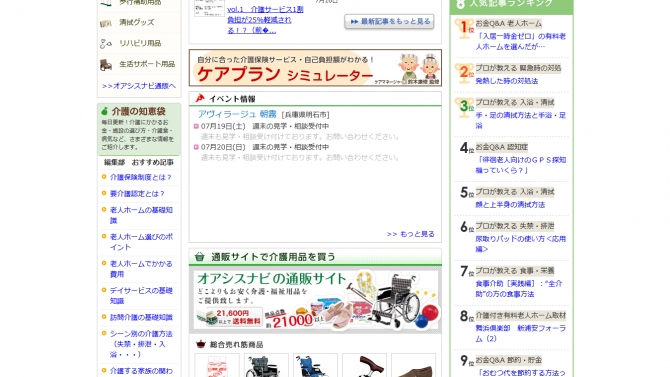This screenshot has width=670, height=377.
Task: Click the blue wheelchair product thumbnail
Action: (315, 365)
